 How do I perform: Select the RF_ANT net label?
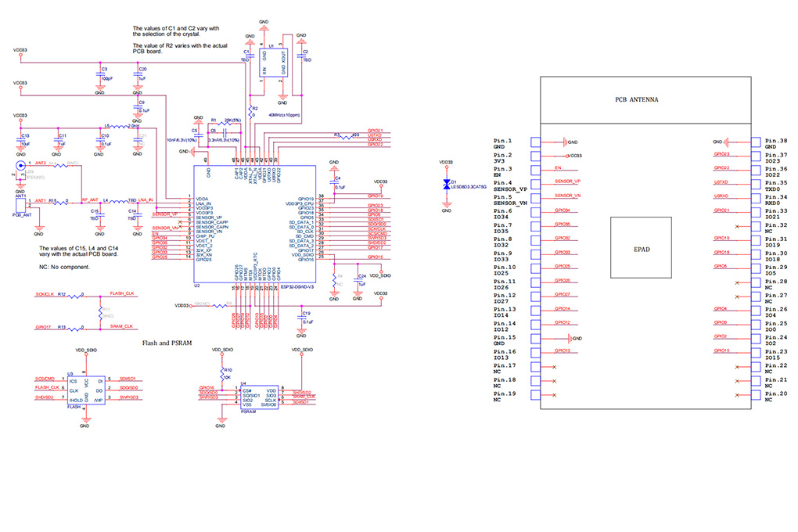point(90,200)
